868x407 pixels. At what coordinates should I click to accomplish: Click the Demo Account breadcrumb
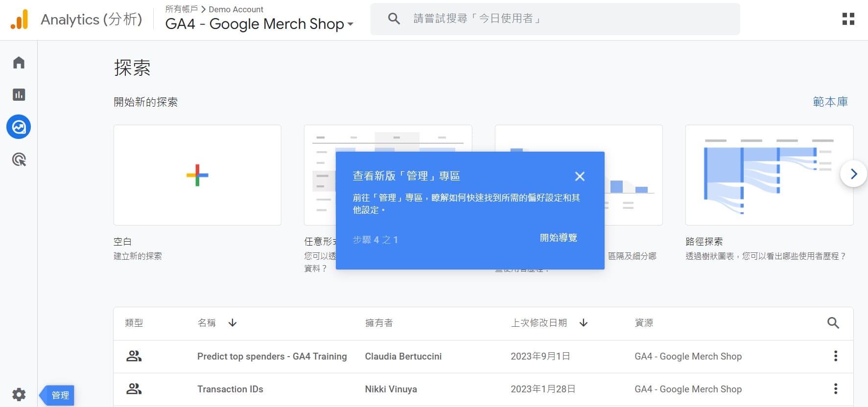236,9
